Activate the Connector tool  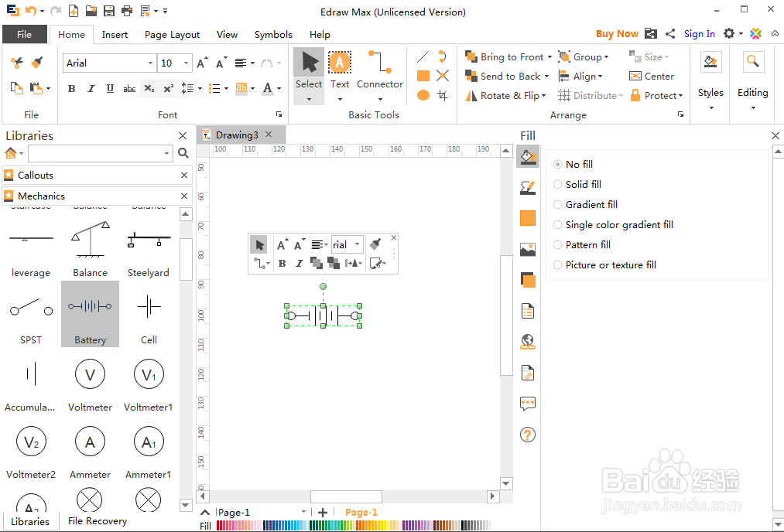[x=380, y=75]
